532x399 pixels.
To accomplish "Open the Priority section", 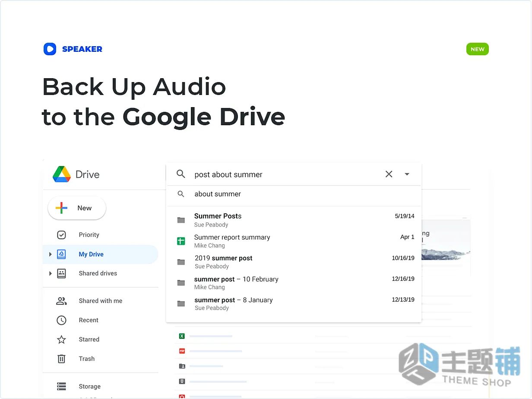I will pyautogui.click(x=89, y=235).
